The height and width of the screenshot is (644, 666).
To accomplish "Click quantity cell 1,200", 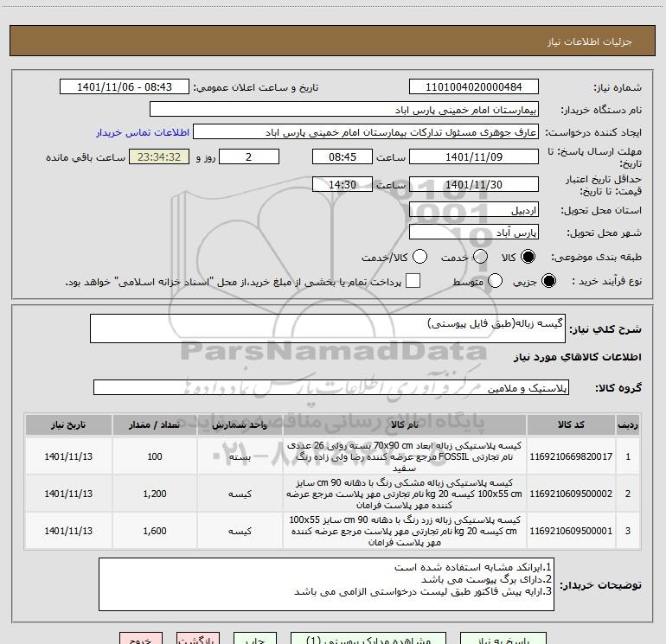I will (155, 494).
